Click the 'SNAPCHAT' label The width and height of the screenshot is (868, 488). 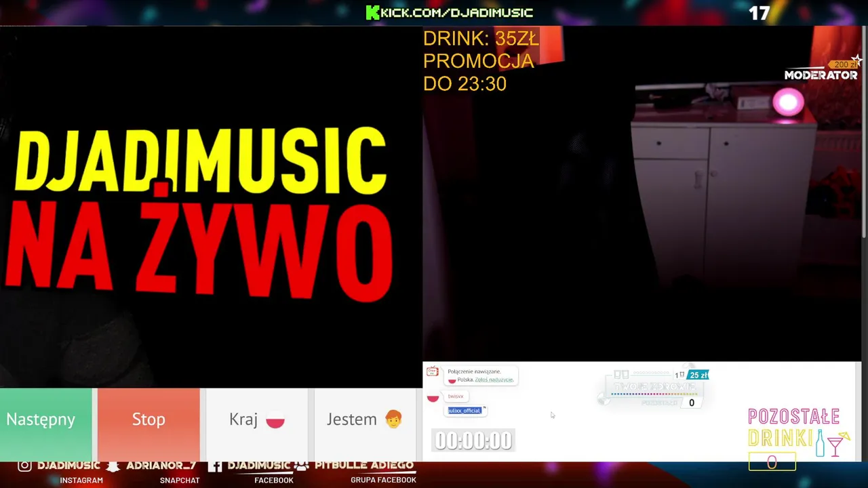(x=180, y=480)
